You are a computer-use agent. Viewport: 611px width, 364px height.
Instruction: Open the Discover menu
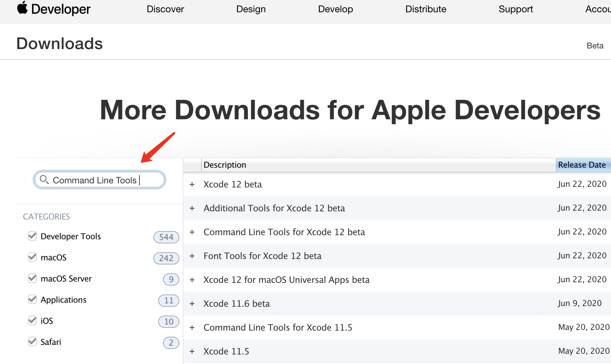click(165, 9)
